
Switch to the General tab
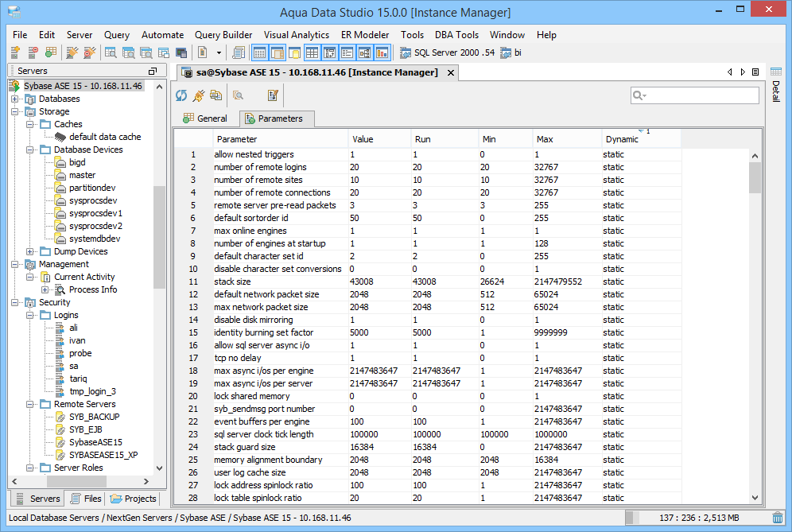(206, 118)
